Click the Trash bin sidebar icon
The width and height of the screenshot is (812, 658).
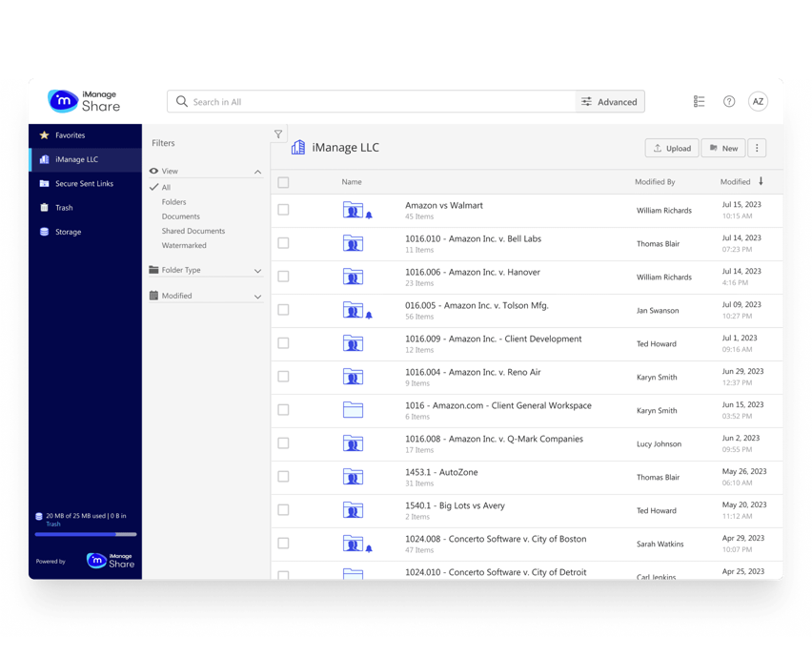(44, 208)
